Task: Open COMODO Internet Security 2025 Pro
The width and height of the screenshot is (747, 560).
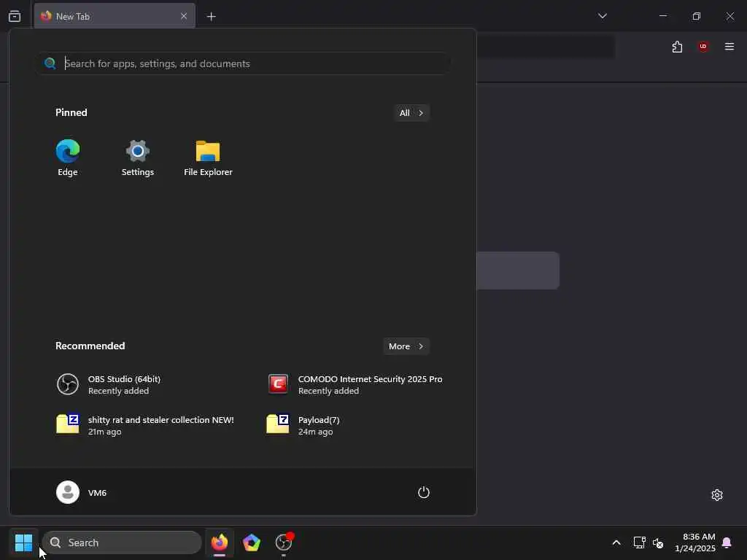Action: [x=355, y=384]
